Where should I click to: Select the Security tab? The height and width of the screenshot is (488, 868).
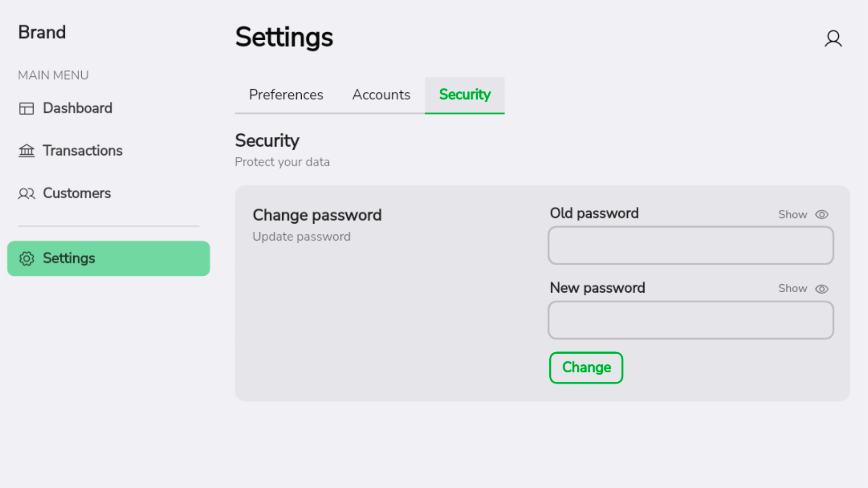[465, 95]
